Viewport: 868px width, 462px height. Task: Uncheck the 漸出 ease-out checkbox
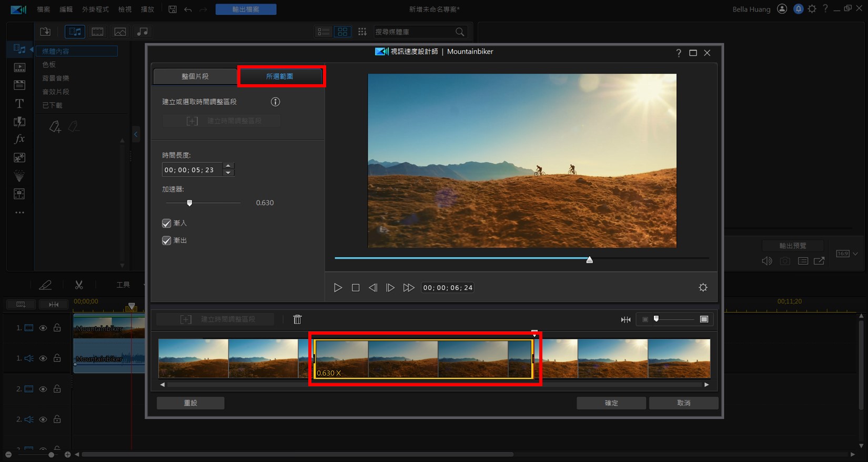coord(167,240)
